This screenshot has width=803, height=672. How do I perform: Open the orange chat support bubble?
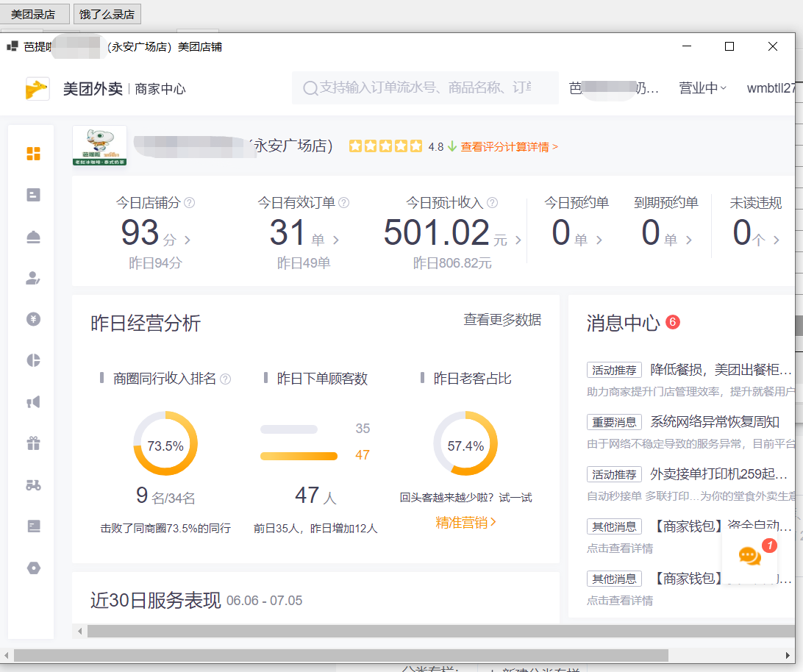point(750,555)
